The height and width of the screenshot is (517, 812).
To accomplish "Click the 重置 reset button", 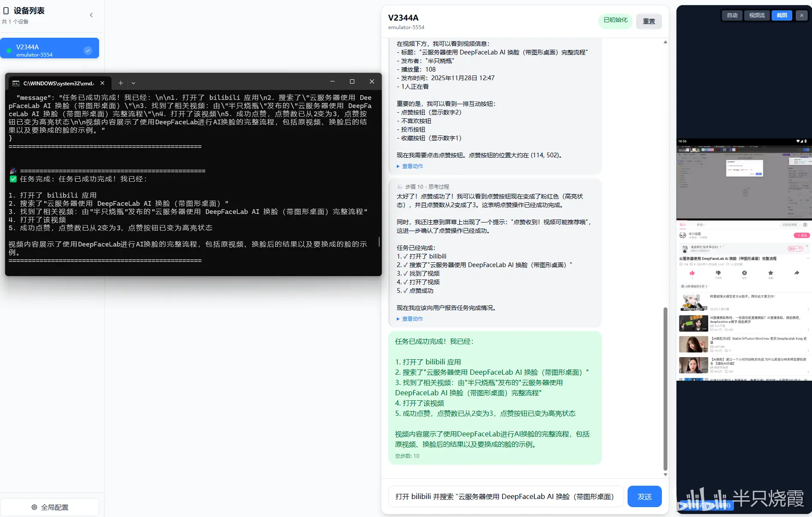I will click(649, 21).
